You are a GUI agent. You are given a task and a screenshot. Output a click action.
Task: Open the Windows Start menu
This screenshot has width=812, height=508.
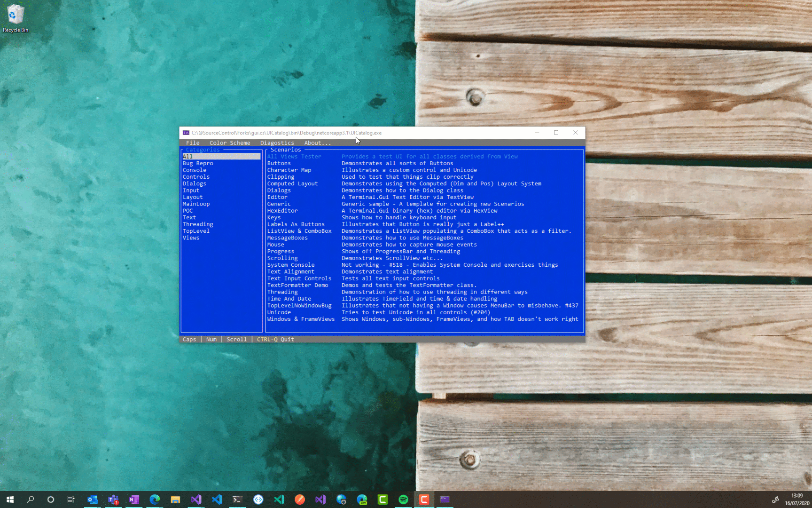click(10, 500)
